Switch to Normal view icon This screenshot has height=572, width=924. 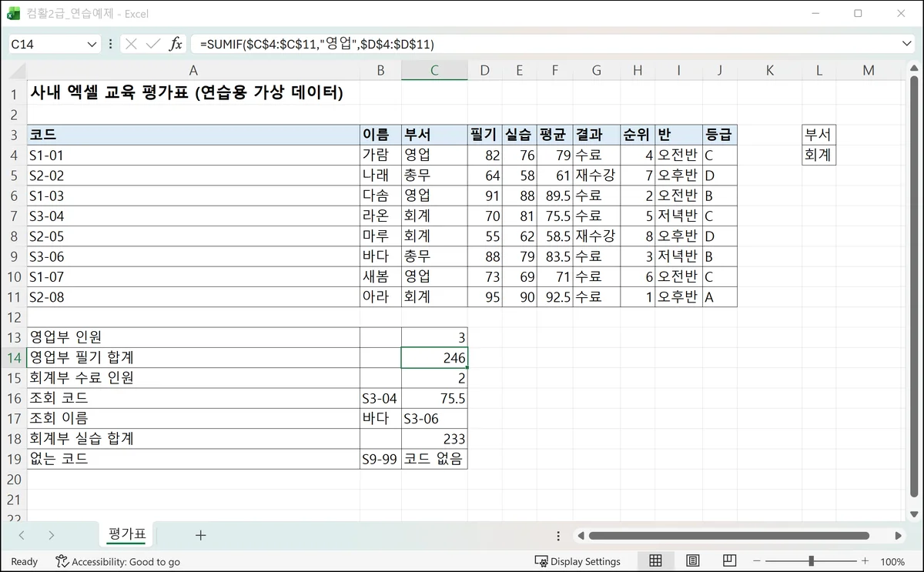tap(655, 560)
